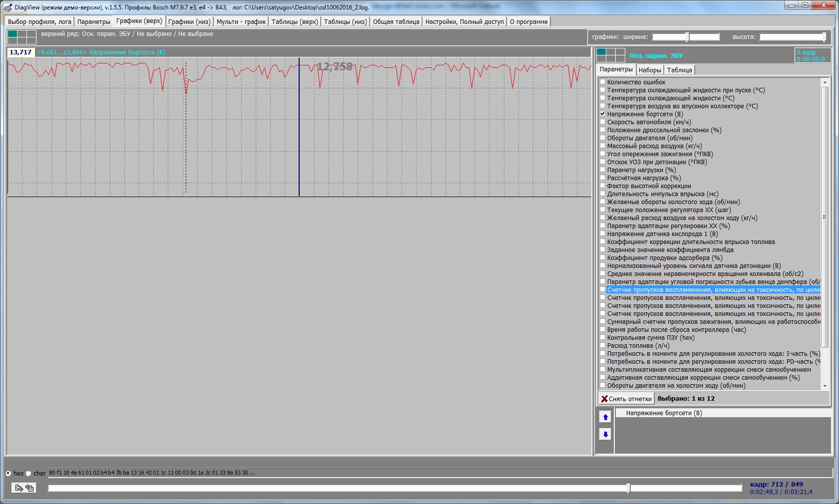Click the dashed vertical marker on graph
The width and height of the screenshot is (839, 504).
(x=186, y=127)
